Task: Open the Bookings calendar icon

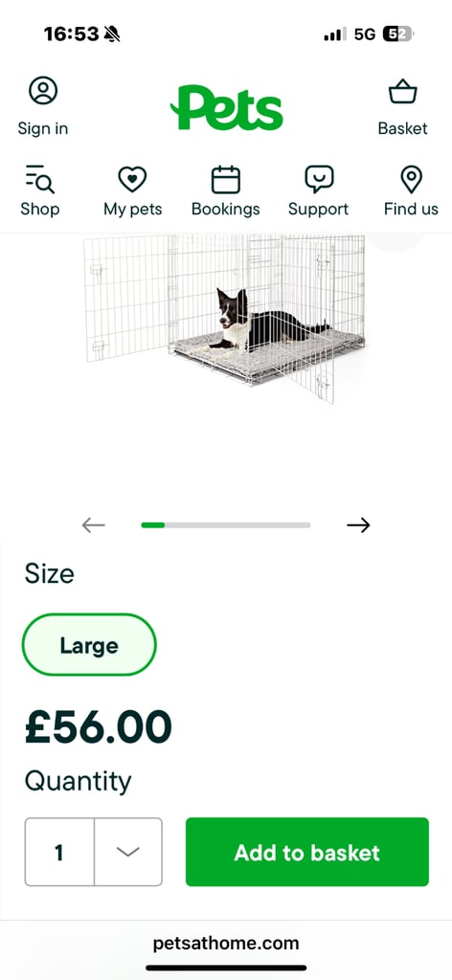Action: (x=226, y=179)
